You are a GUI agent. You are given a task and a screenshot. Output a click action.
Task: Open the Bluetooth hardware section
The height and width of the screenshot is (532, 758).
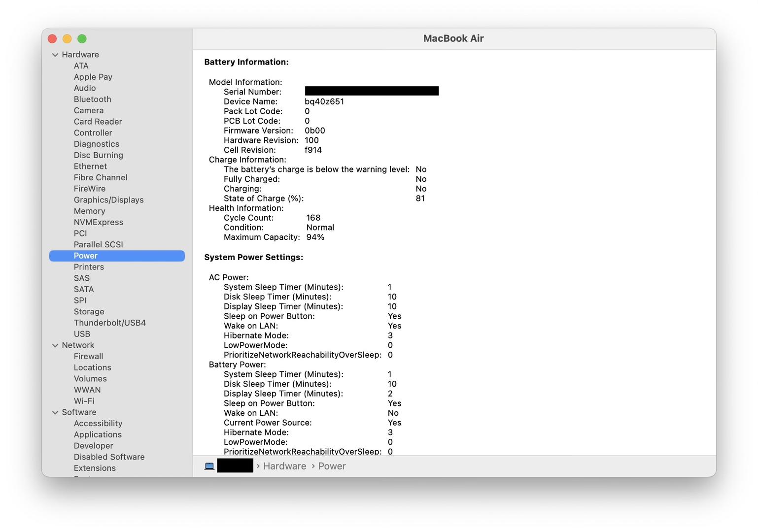click(x=92, y=99)
